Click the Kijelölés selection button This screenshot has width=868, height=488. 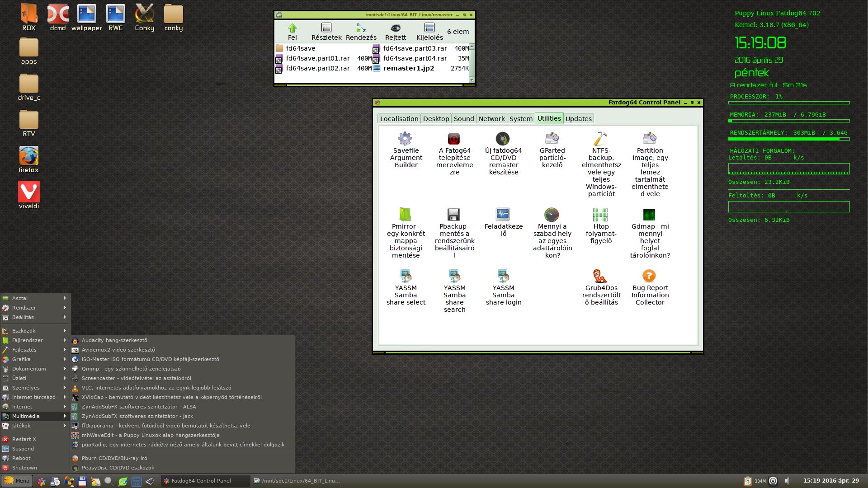[429, 32]
